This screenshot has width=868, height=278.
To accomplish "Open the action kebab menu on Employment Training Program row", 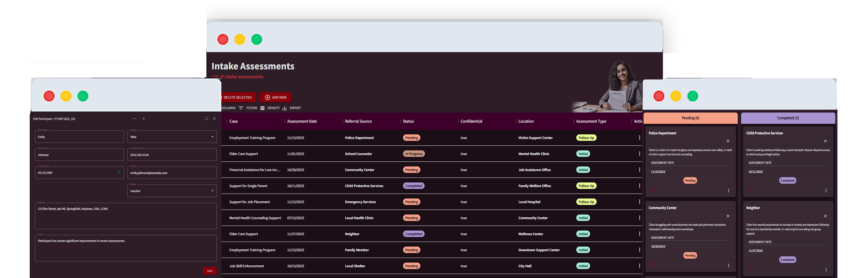I will click(x=639, y=137).
